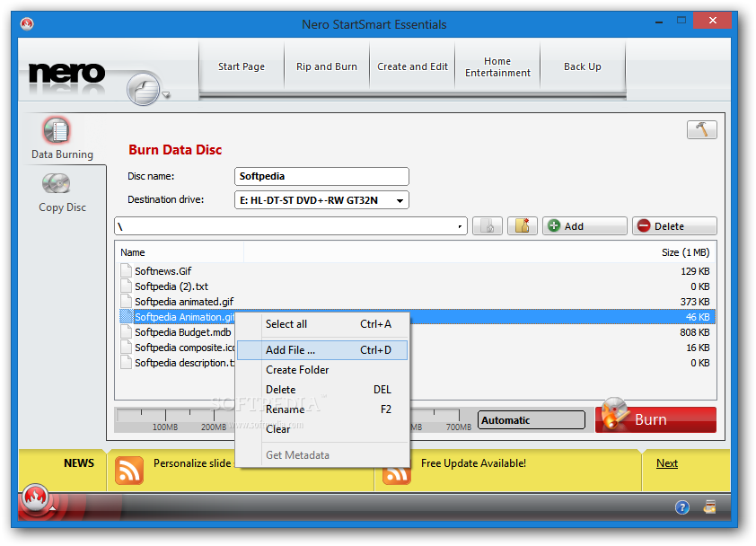Click the Disc name input field
Viewport: 756px width, 546px height.
point(321,177)
